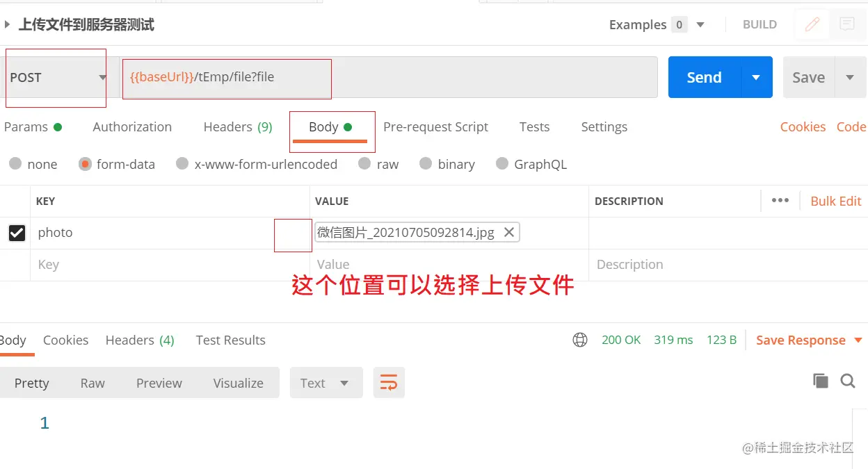The height and width of the screenshot is (469, 868).
Task: Open the Headers (9) request tab
Action: point(238,126)
